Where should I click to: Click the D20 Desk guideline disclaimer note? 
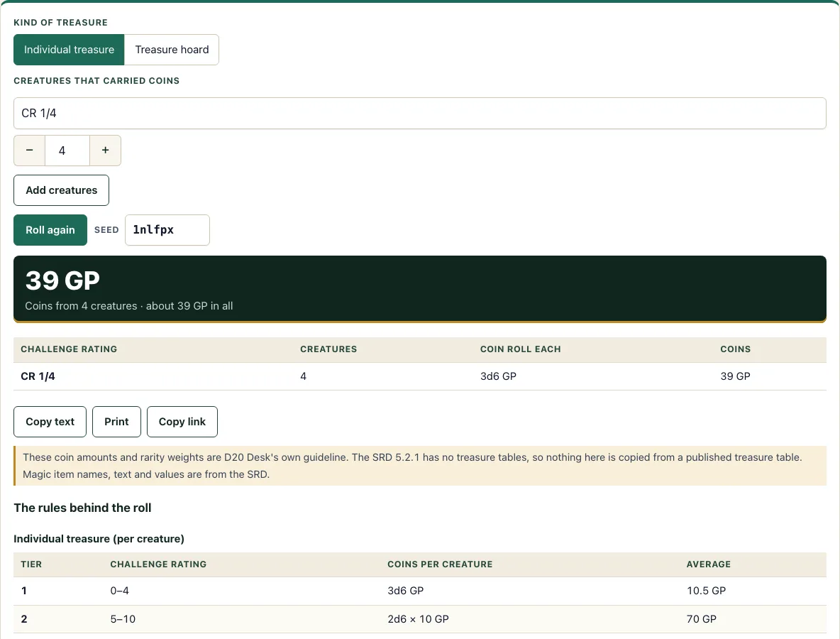pos(420,466)
